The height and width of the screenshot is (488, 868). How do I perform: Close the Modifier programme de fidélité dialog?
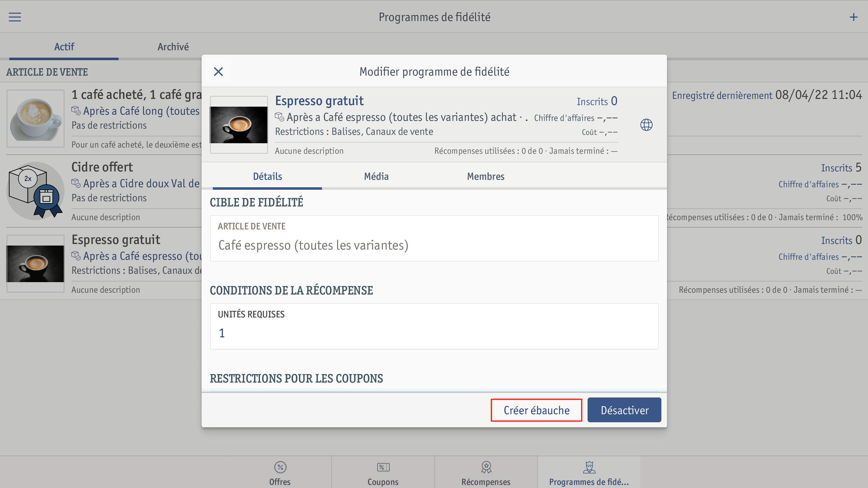click(x=218, y=71)
